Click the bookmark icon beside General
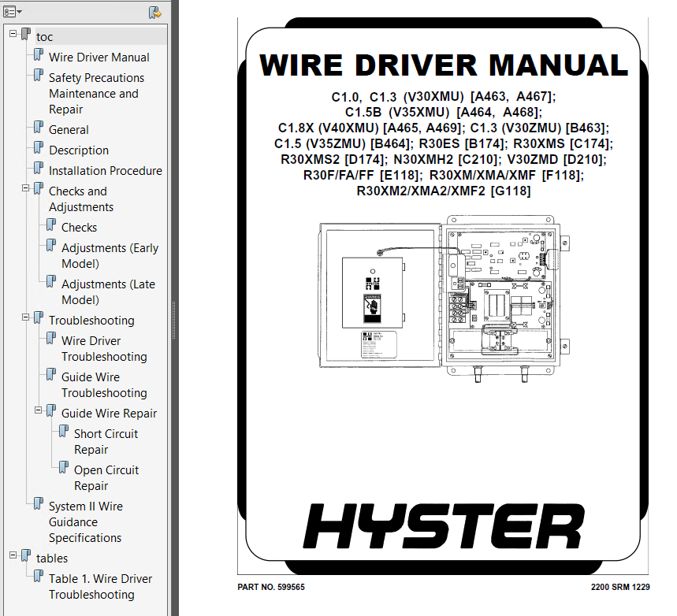This screenshot has height=616, width=677. pos(39,128)
